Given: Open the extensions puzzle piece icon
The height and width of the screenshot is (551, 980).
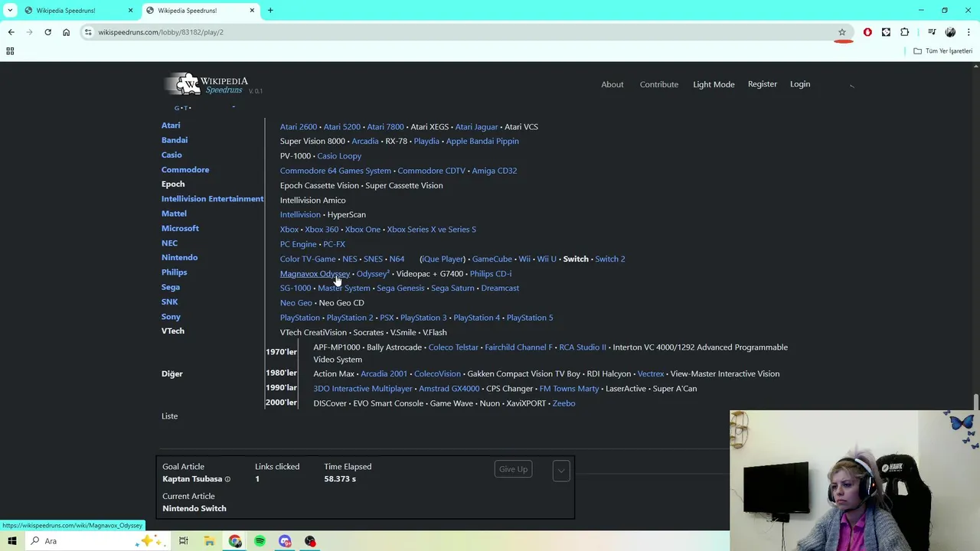Looking at the screenshot, I should click(905, 32).
